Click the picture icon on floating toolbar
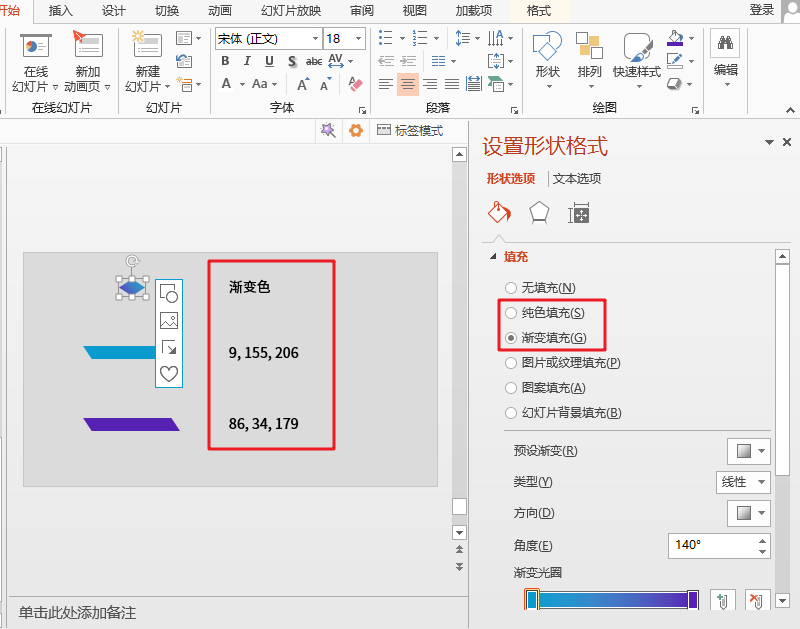 pyautogui.click(x=169, y=320)
